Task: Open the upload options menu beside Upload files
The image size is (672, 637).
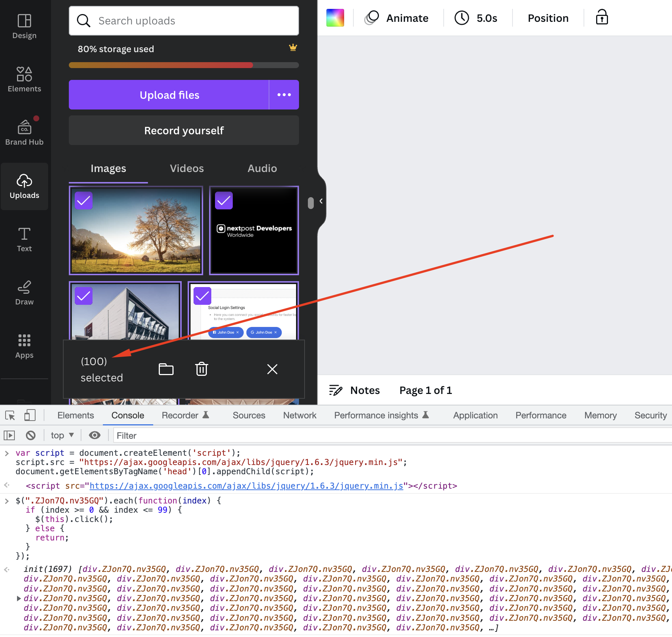Action: pos(284,95)
